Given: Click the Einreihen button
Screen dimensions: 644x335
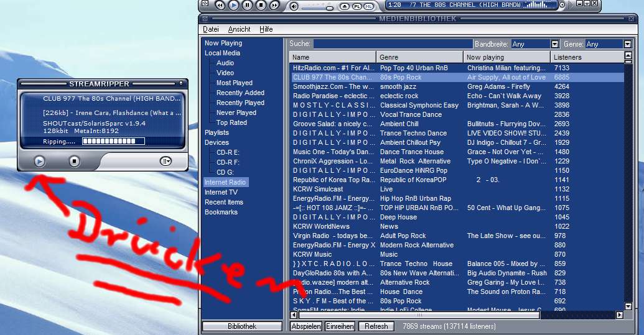Looking at the screenshot, I should pos(340,326).
